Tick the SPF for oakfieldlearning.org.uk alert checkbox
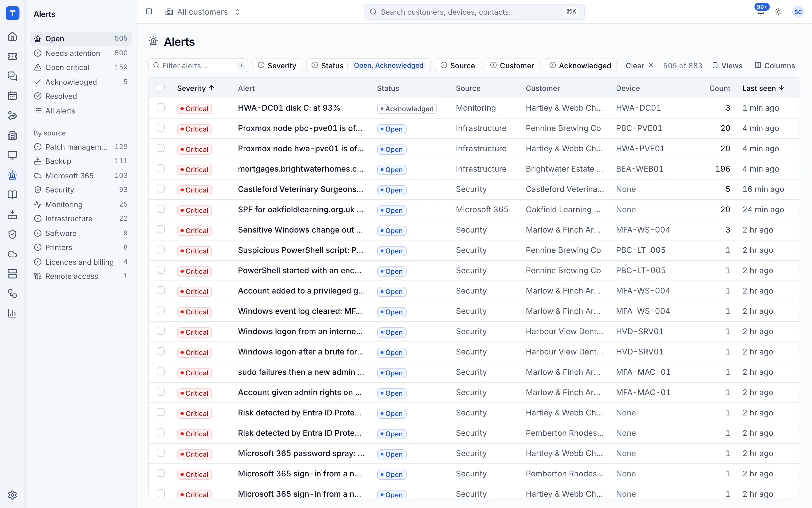The width and height of the screenshot is (812, 508). [x=161, y=209]
